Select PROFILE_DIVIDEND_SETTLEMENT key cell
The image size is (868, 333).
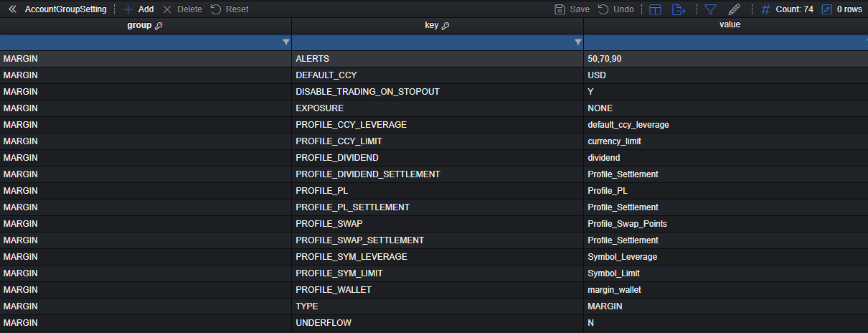pyautogui.click(x=438, y=174)
